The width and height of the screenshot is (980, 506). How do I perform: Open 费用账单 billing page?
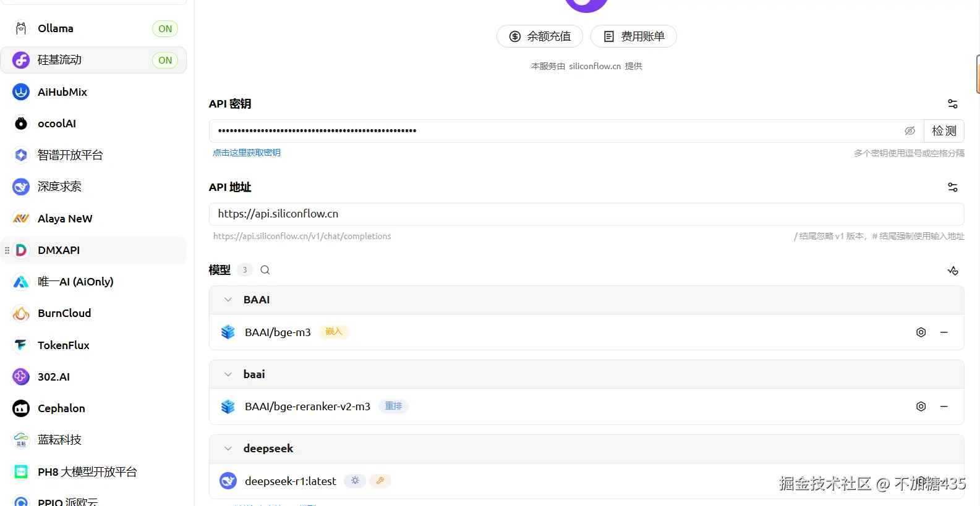pos(634,36)
